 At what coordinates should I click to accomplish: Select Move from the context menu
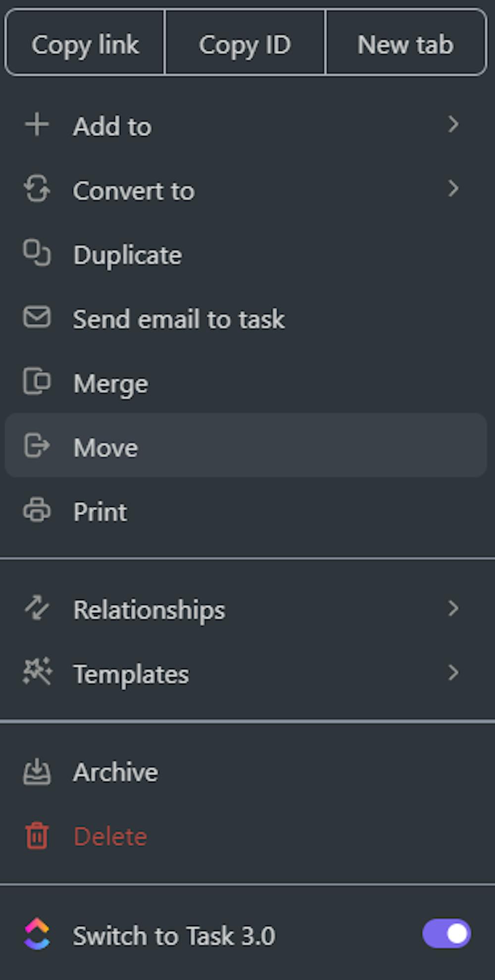106,447
